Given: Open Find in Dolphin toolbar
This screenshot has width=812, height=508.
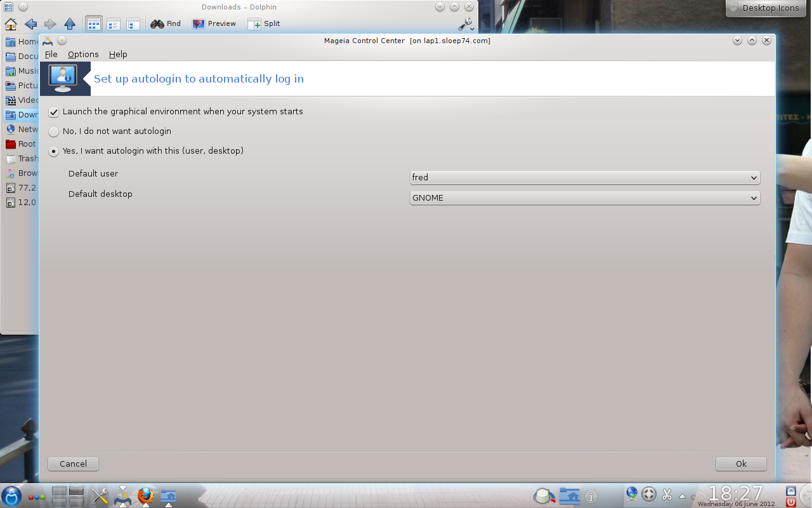Looking at the screenshot, I should (x=166, y=24).
